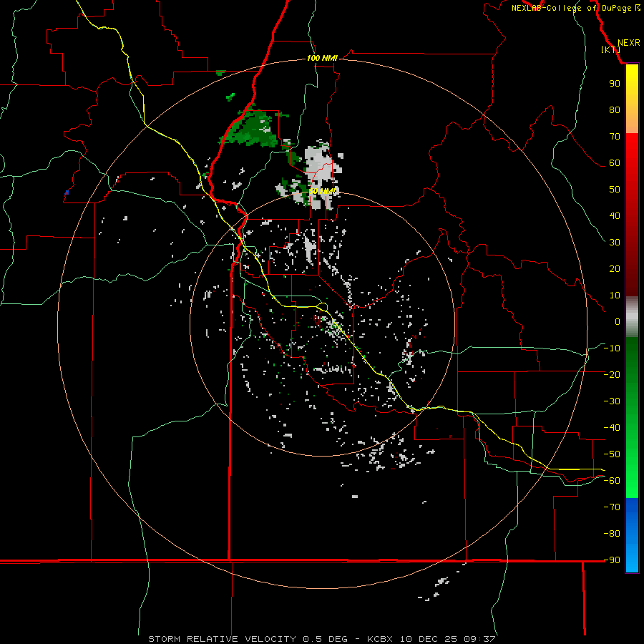
Task: Pick the light blue bottom segment of the color bar
Action: click(632, 559)
